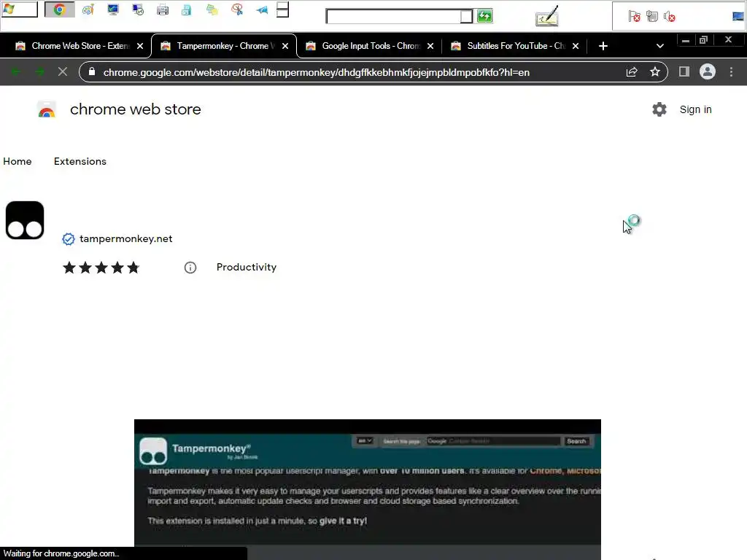Click the taskbar split handle icon
747x560 pixels.
(x=282, y=9)
